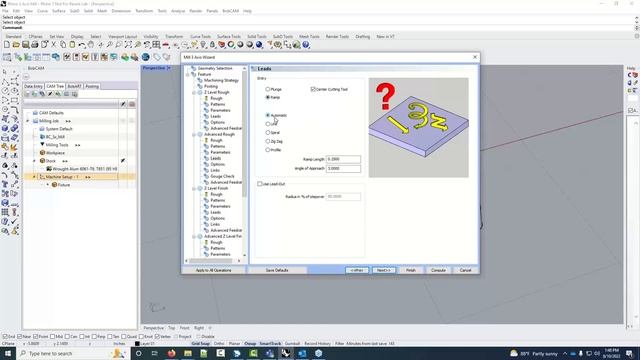Screen dimensions: 640x360
Task: Open the Surface Tools toolbar tab
Action: [x=229, y=37]
